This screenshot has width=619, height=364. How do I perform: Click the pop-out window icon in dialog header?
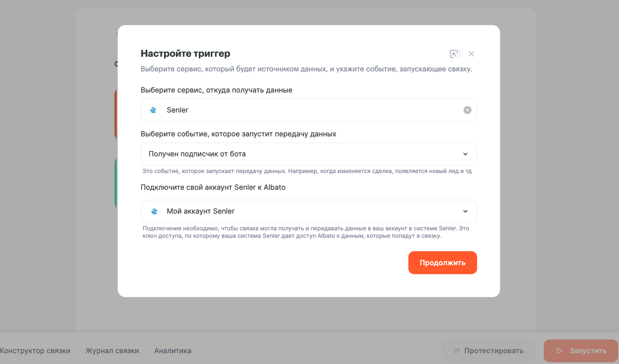point(454,54)
